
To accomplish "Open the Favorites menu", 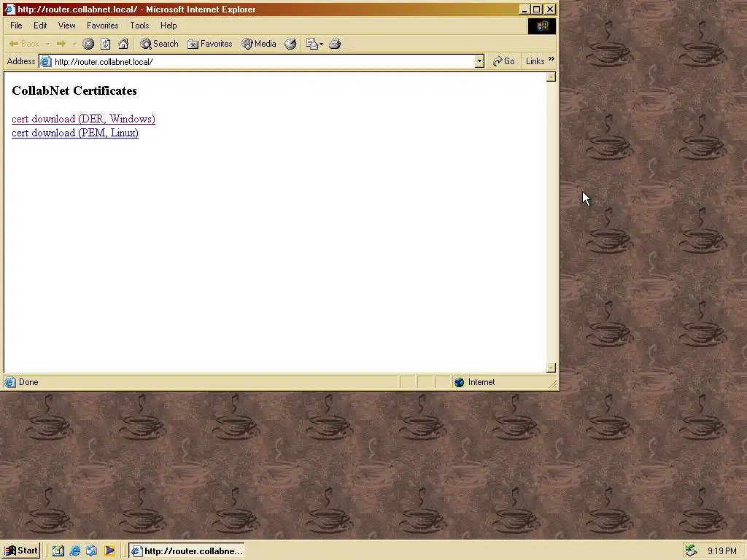I will pyautogui.click(x=102, y=26).
